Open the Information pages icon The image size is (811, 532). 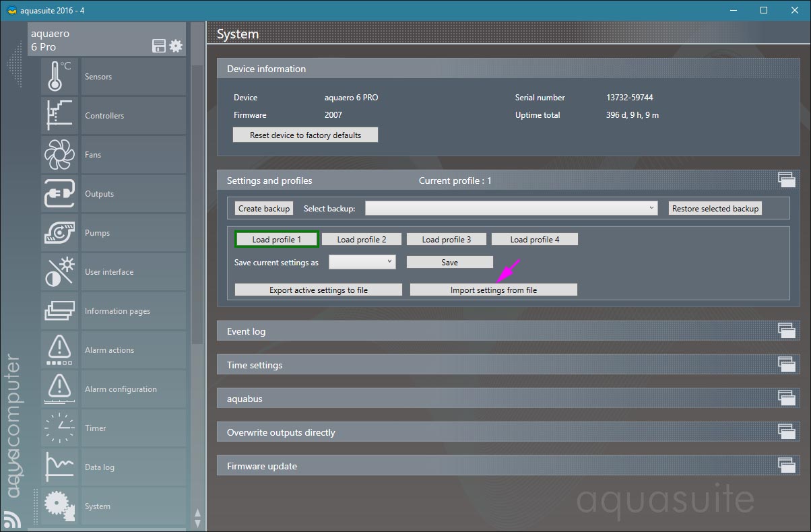click(x=60, y=311)
